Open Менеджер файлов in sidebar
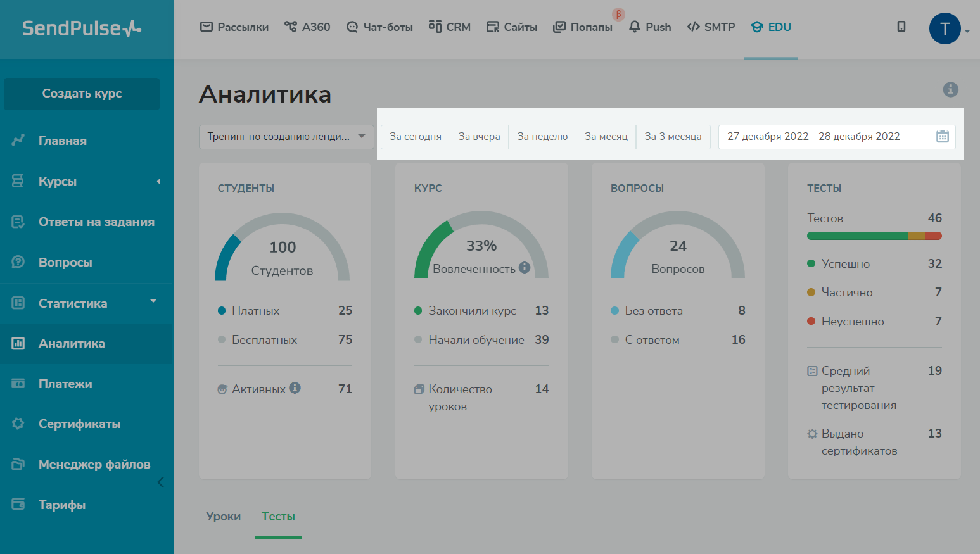 coord(94,464)
